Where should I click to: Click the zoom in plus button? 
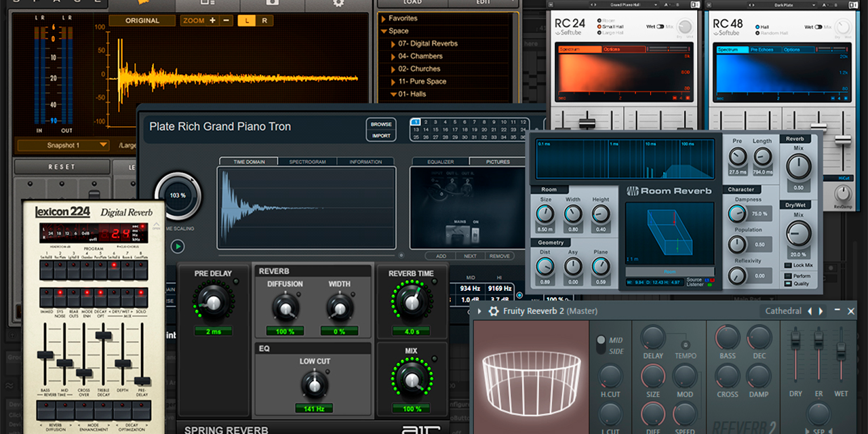212,21
